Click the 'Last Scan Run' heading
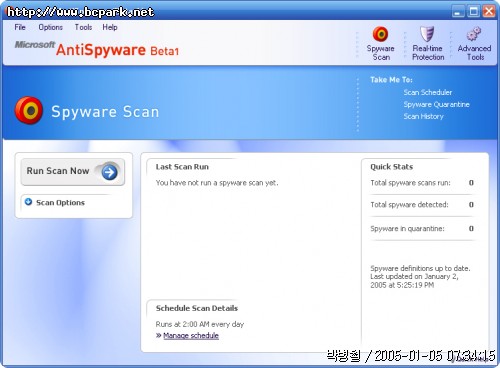Viewport: 500px width, 368px height. [x=182, y=167]
